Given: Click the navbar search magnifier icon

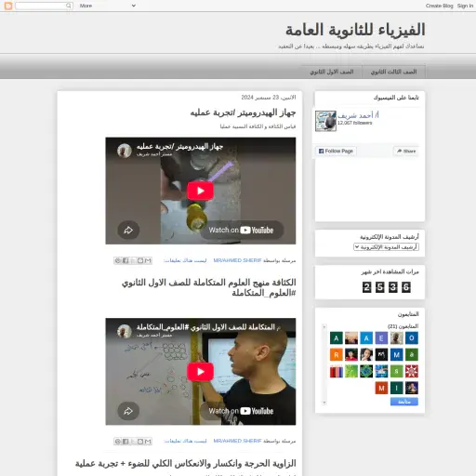Looking at the screenshot, I should pos(69,6).
